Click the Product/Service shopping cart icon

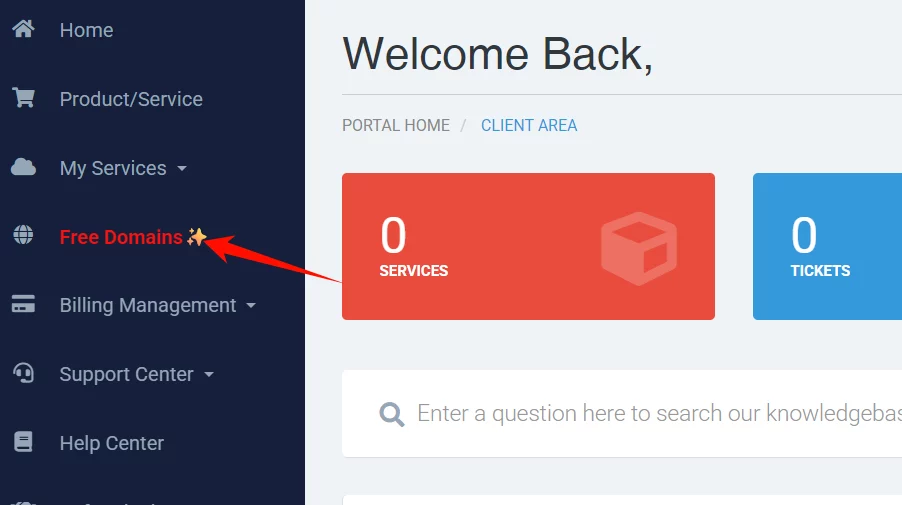pos(23,99)
